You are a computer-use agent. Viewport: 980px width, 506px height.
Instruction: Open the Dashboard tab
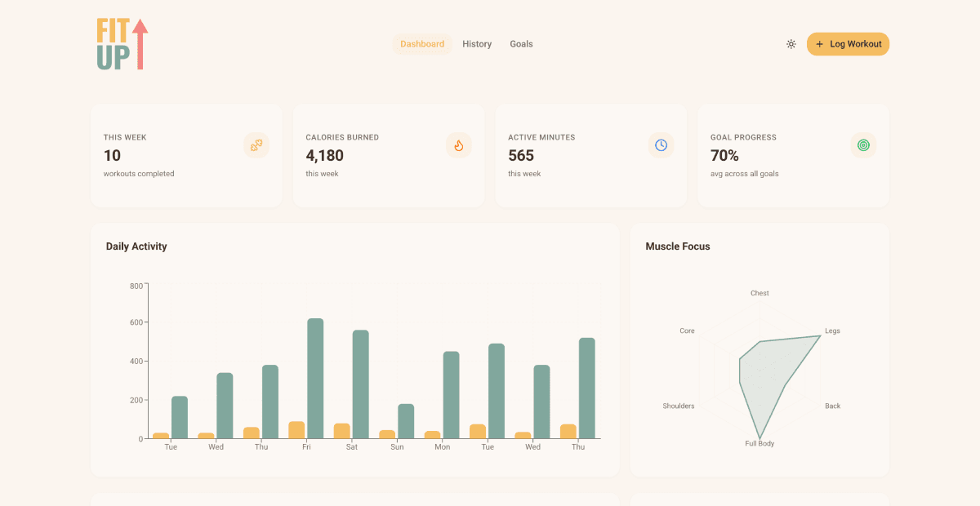coord(422,44)
